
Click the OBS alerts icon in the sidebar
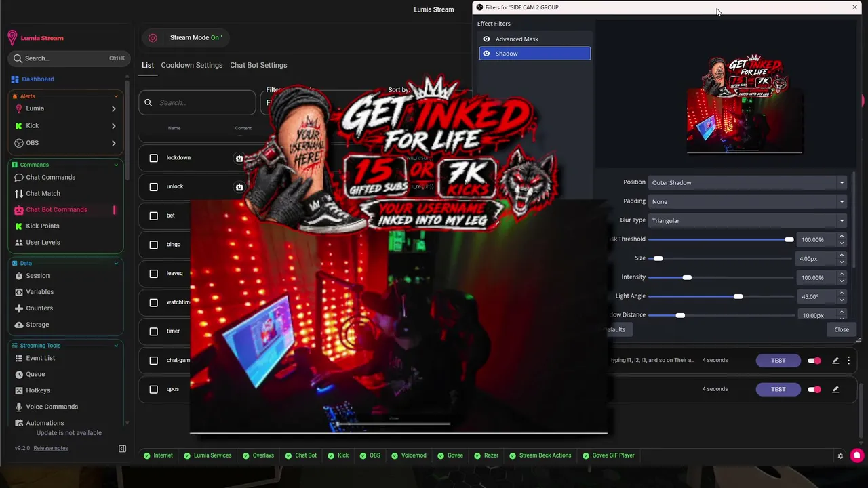pyautogui.click(x=19, y=143)
